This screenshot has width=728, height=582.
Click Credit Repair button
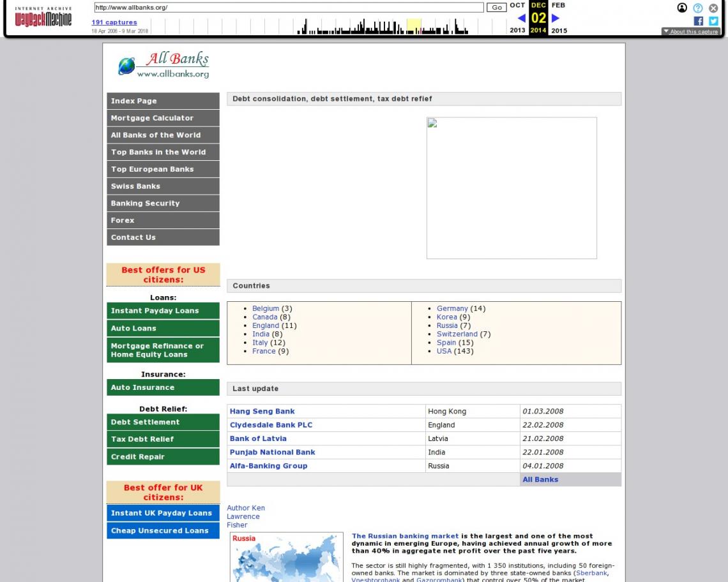(x=163, y=457)
